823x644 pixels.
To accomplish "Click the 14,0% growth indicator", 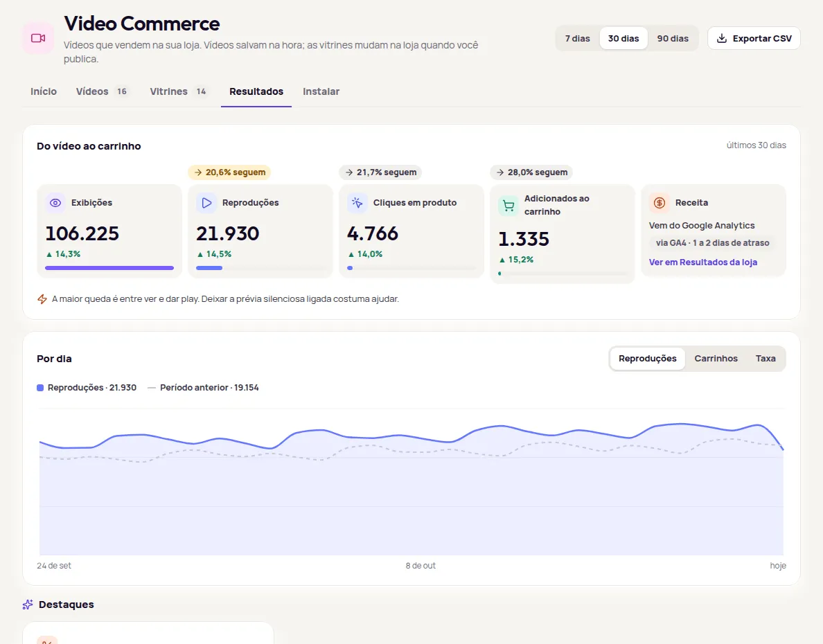I will [365, 254].
